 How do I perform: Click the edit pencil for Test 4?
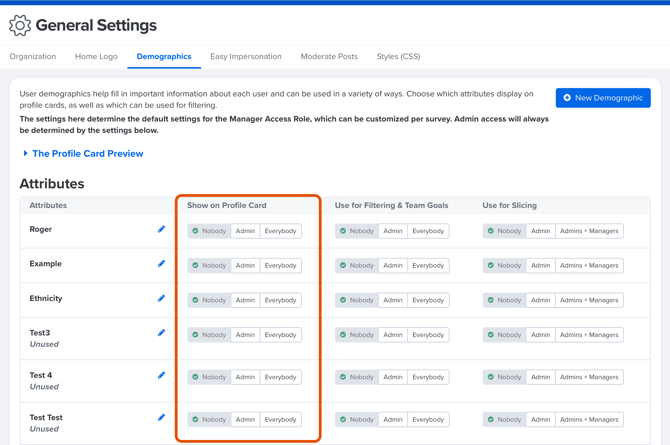[161, 376]
